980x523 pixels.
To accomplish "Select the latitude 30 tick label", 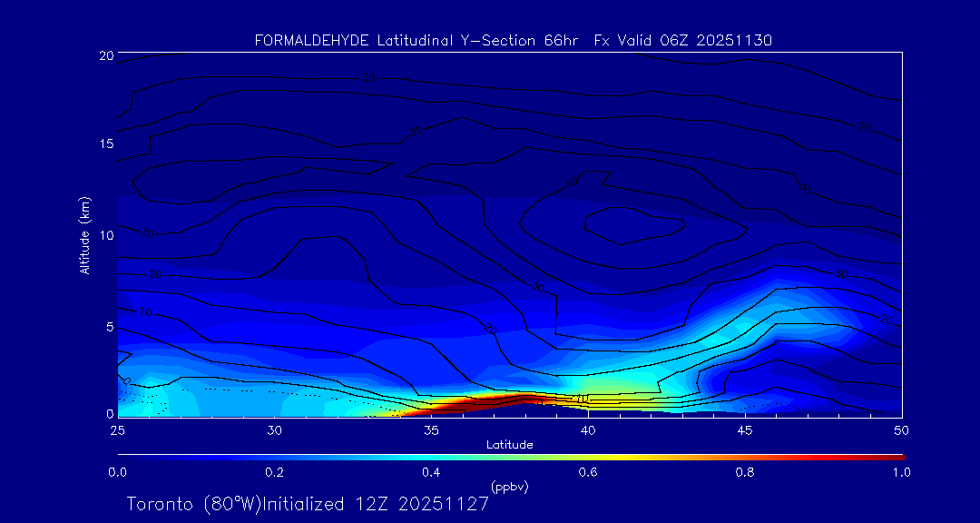I will coord(274,429).
